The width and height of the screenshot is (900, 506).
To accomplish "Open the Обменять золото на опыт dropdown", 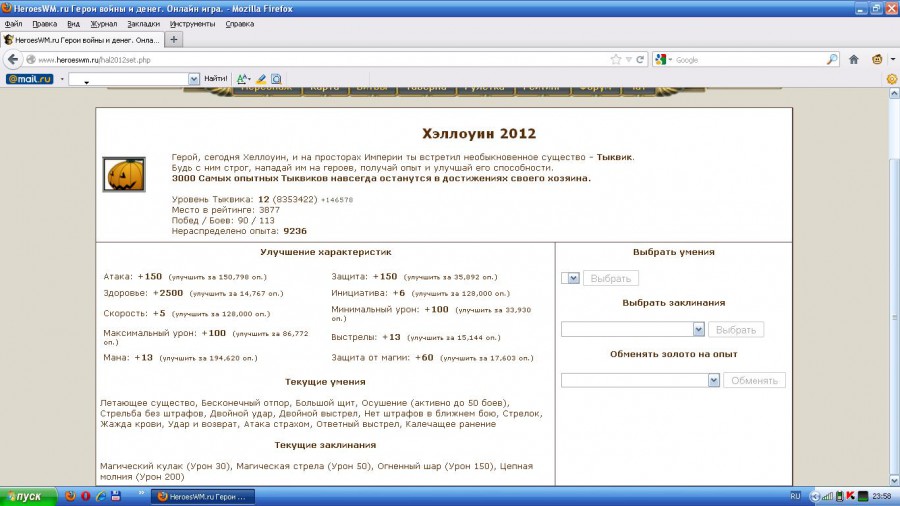I will [x=640, y=380].
